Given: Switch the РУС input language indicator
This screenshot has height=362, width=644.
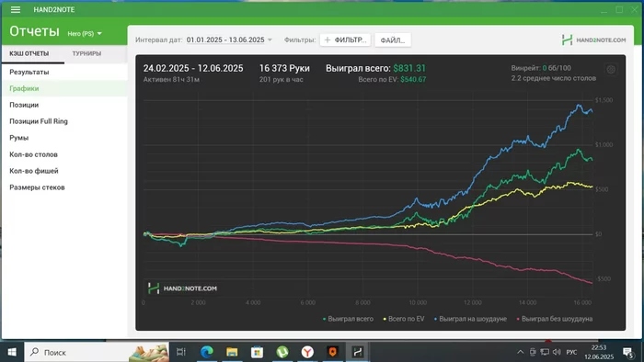Looking at the screenshot, I should pyautogui.click(x=571, y=352).
